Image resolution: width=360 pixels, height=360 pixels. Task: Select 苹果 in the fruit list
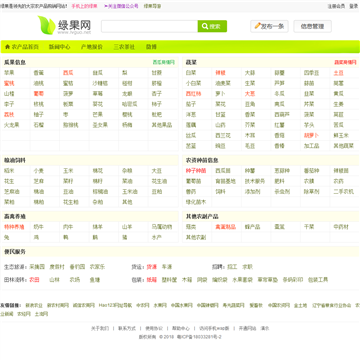pyautogui.click(x=9, y=73)
